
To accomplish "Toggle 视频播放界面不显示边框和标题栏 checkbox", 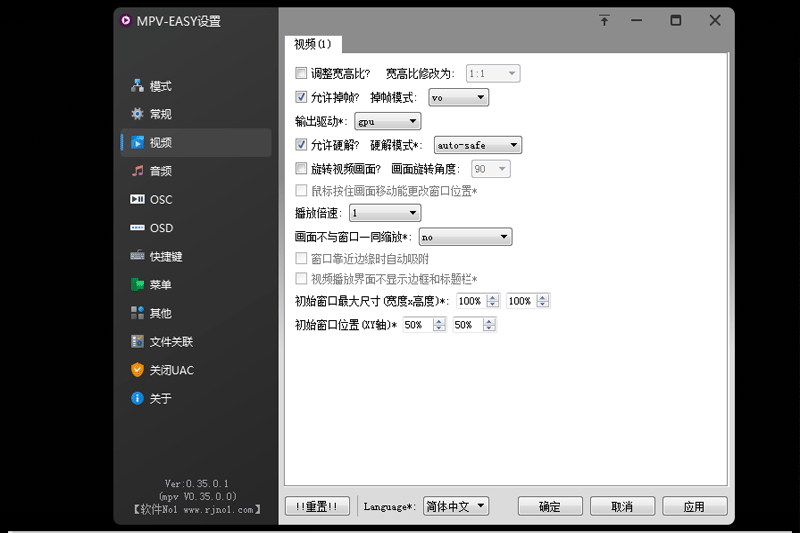I will click(301, 278).
